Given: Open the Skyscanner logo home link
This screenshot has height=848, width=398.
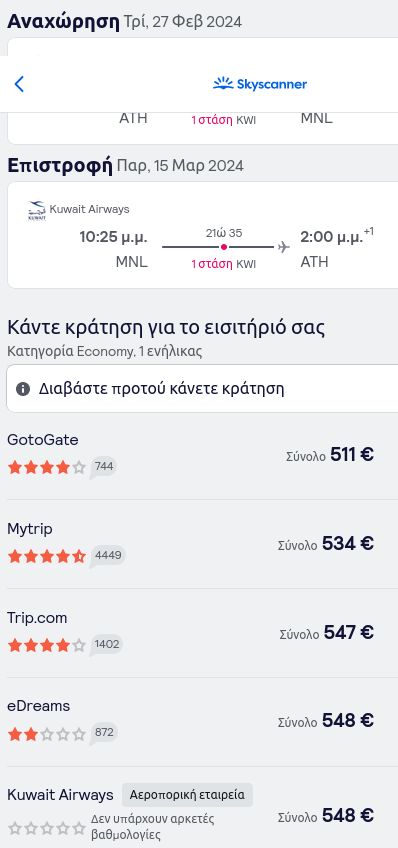Looking at the screenshot, I should (260, 84).
